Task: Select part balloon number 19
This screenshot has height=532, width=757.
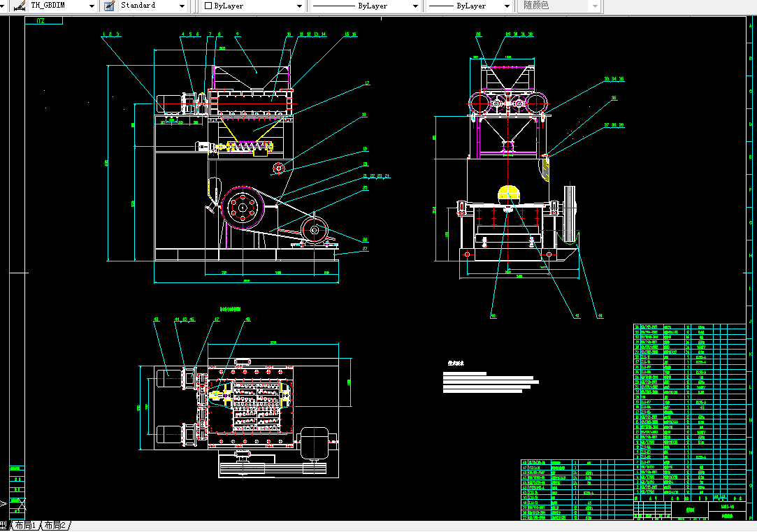Action: 365,149
